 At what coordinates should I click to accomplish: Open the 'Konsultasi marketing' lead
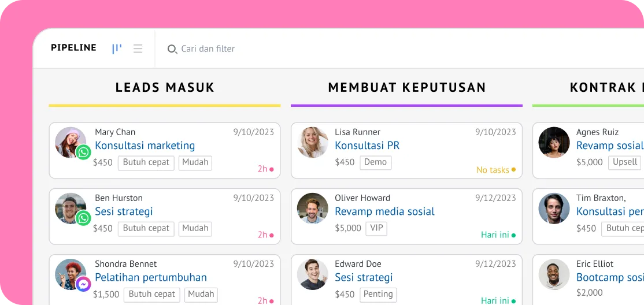coord(145,146)
